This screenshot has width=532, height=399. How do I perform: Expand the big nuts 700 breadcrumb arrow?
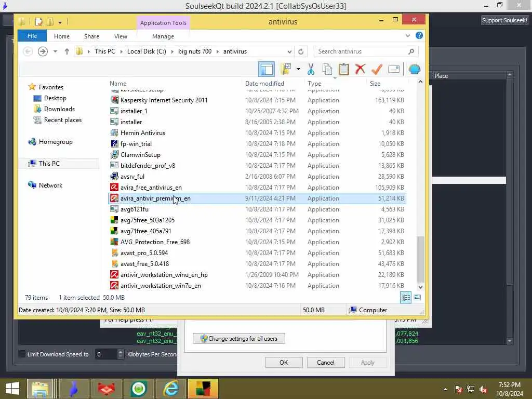(x=218, y=51)
